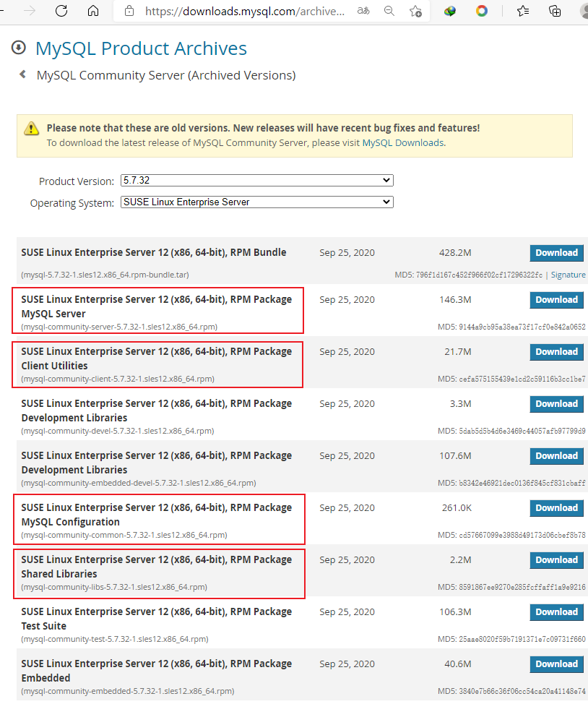Click the Signature link for RPM Bundle
Viewport: 588px width, 704px height.
pos(568,275)
